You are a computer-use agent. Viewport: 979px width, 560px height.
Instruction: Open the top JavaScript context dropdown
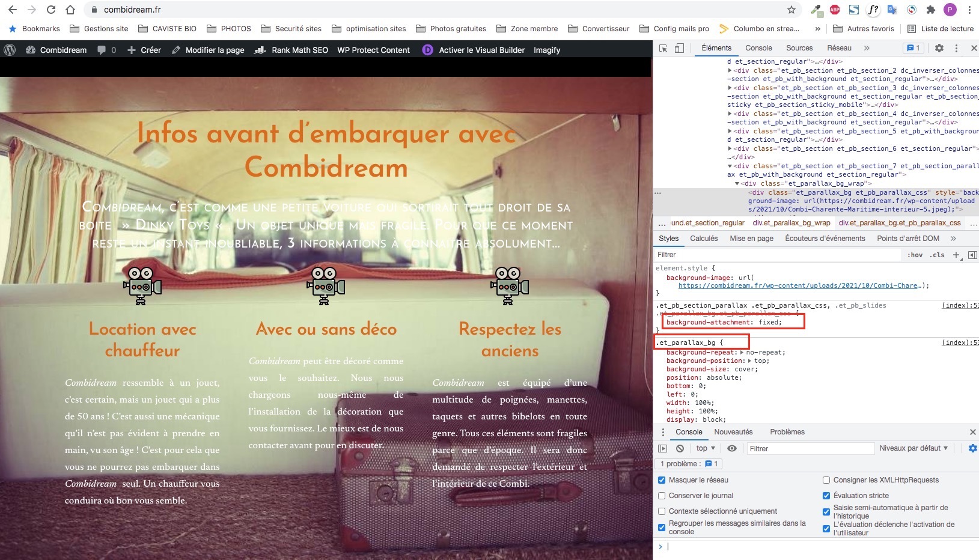[706, 448]
